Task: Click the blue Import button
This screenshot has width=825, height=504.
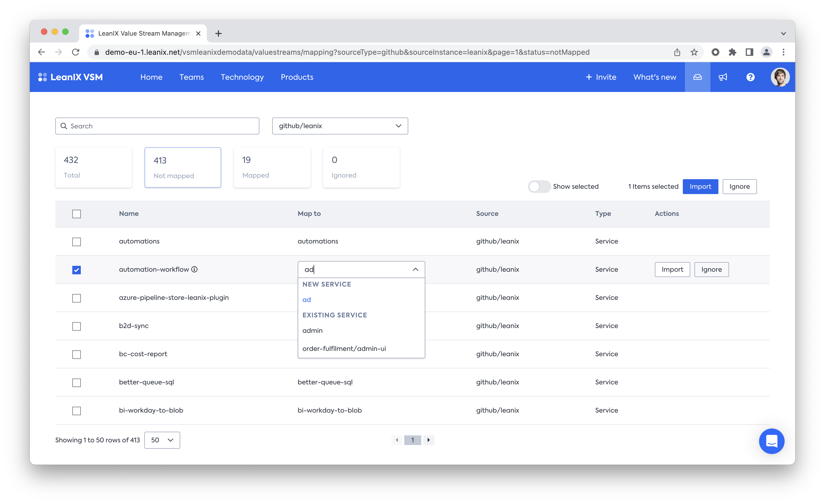Action: [x=700, y=187]
